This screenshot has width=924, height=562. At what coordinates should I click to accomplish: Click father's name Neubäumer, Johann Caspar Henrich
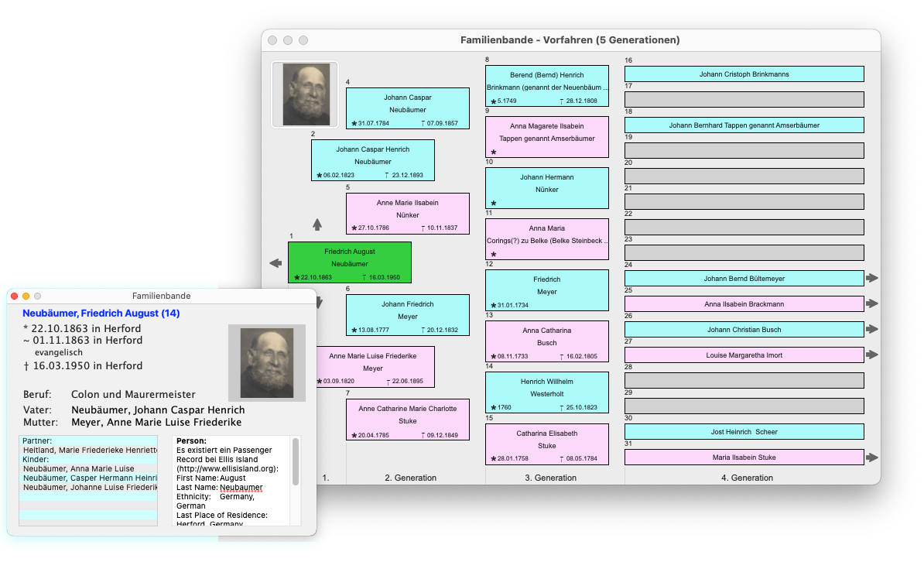158,410
